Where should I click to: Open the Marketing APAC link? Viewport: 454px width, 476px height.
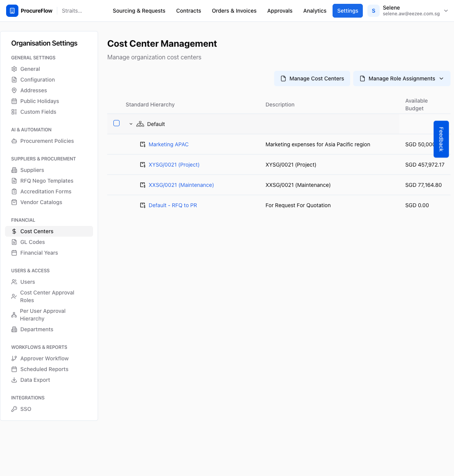tap(169, 144)
